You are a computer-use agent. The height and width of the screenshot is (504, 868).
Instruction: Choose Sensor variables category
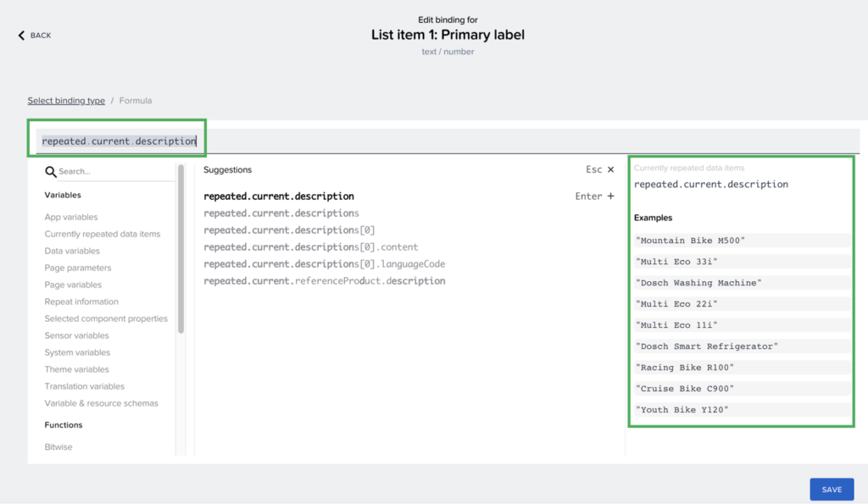pos(77,335)
